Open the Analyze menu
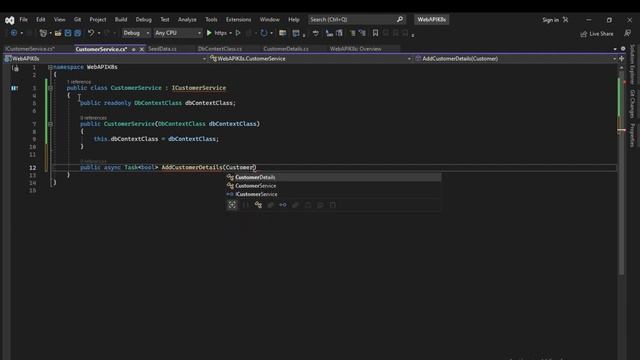 tap(187, 20)
